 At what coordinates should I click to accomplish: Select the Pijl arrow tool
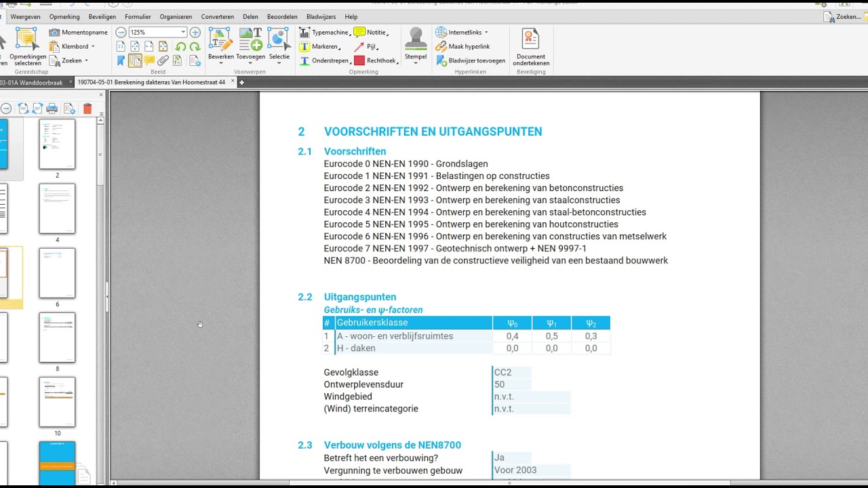tap(365, 47)
